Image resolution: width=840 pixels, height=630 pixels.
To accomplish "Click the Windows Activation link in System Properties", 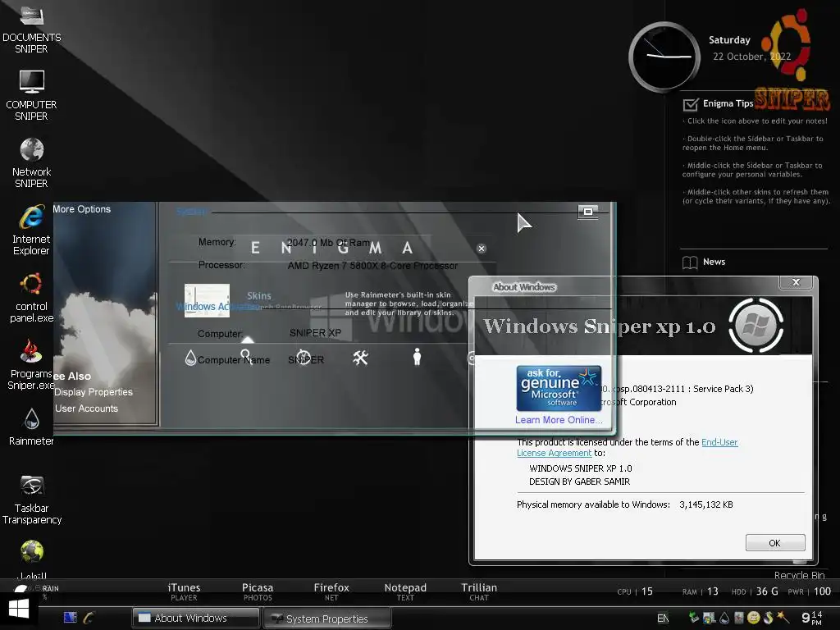I will (217, 307).
